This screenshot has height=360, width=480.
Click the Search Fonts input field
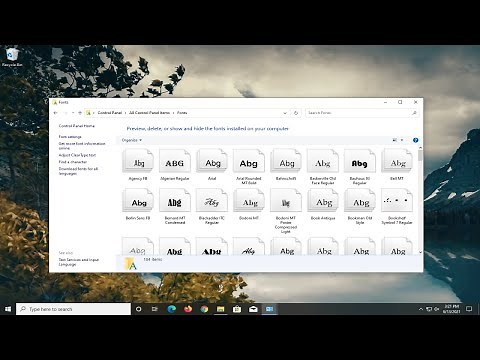pyautogui.click(x=362, y=113)
